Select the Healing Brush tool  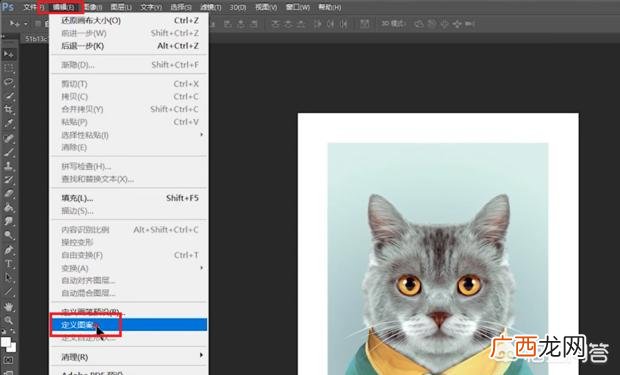pos(8,138)
